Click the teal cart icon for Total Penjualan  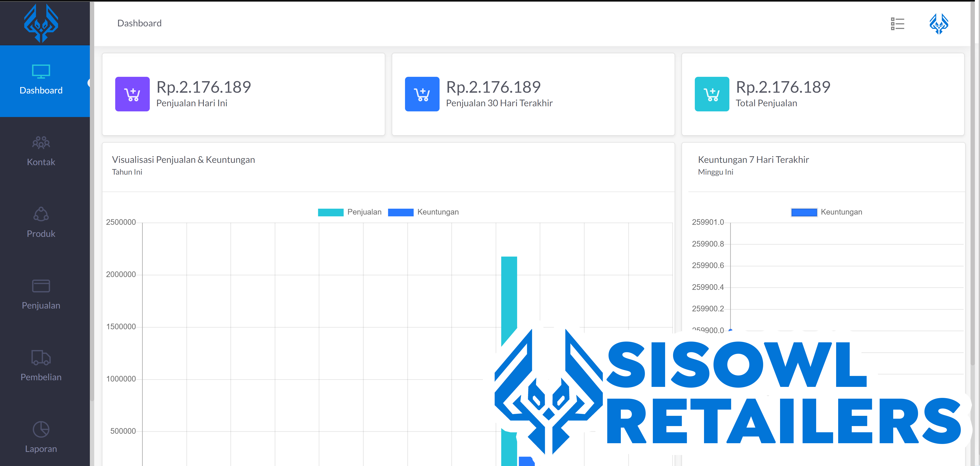712,94
